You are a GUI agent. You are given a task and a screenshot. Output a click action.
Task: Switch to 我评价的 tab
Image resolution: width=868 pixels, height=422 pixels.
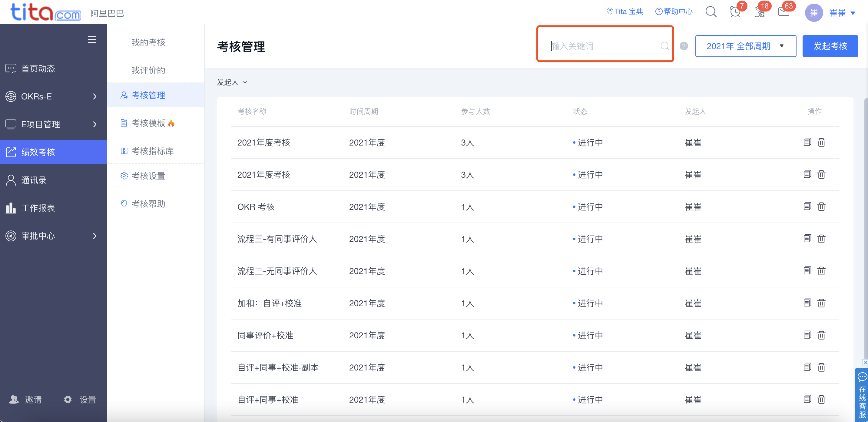pos(148,70)
